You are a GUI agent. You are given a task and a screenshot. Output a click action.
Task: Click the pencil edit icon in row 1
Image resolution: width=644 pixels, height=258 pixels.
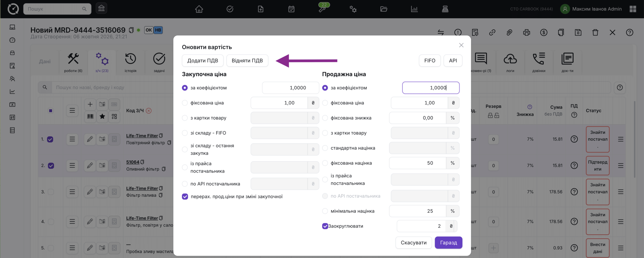coord(90,139)
